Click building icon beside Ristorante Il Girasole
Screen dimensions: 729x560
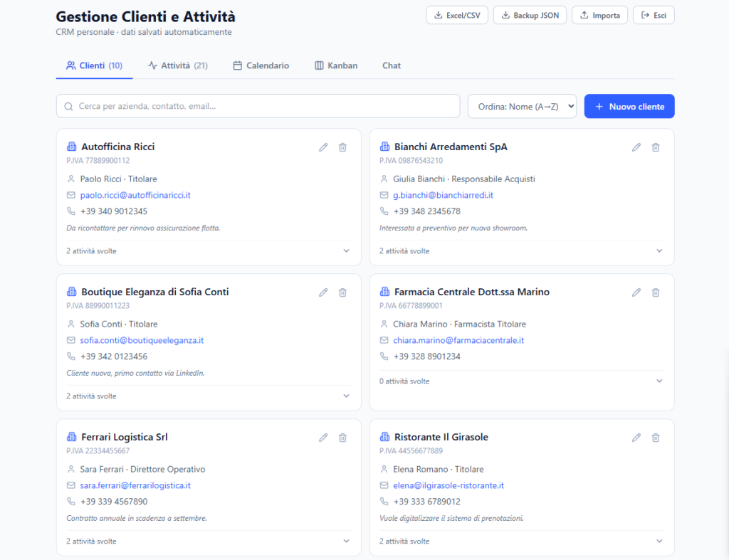tap(384, 437)
